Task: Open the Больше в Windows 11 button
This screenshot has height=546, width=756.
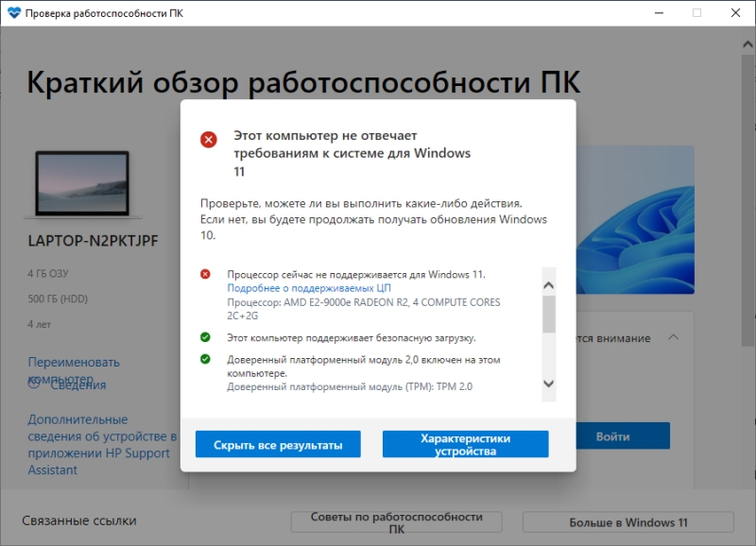Action: pos(628,522)
